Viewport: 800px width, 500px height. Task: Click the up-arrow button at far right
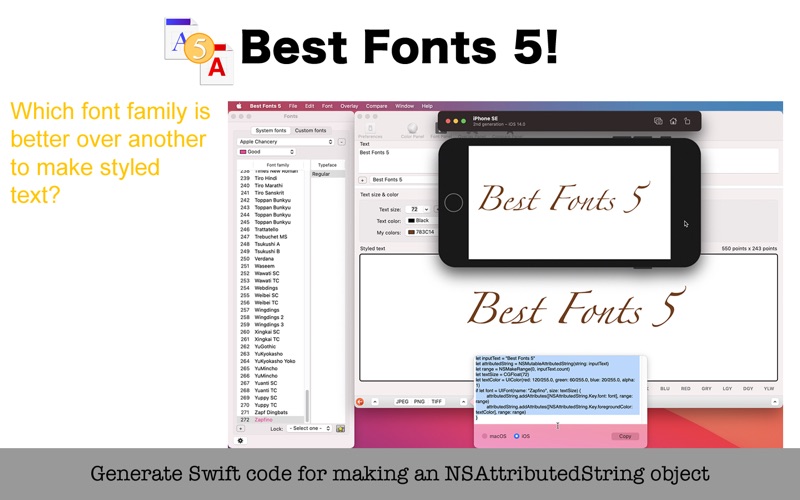click(x=774, y=402)
